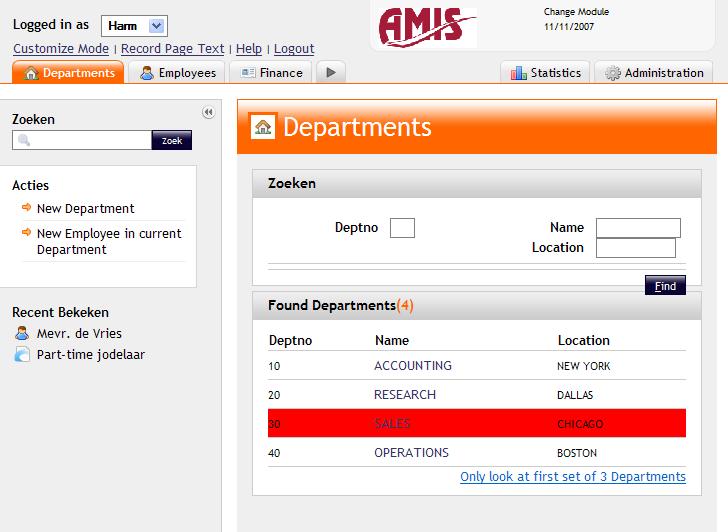Viewport: 728px width, 532px height.
Task: Click the Logout link
Action: tap(294, 48)
